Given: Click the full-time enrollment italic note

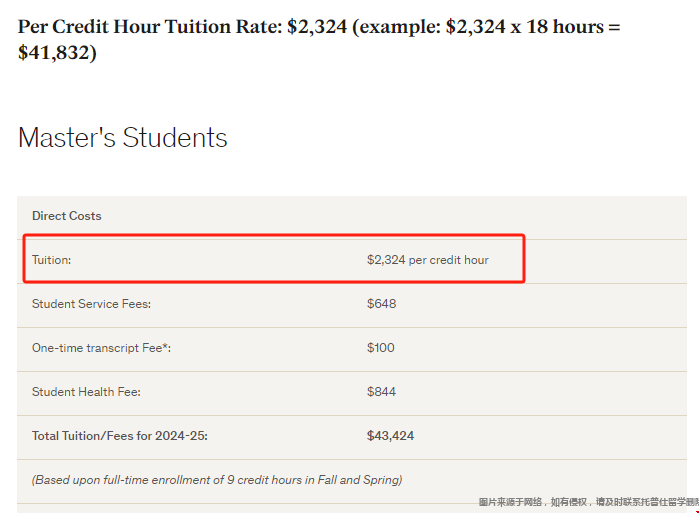Looking at the screenshot, I should click(x=217, y=480).
